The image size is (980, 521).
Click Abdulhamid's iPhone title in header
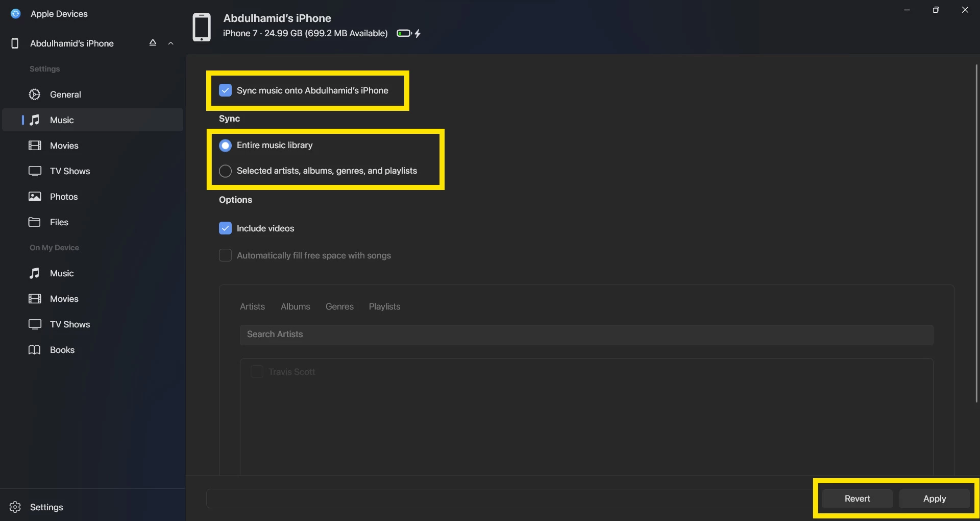277,18
